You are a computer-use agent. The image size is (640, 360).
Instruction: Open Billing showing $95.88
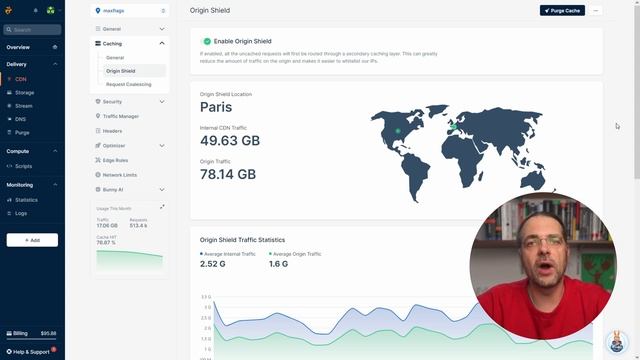tap(31, 333)
